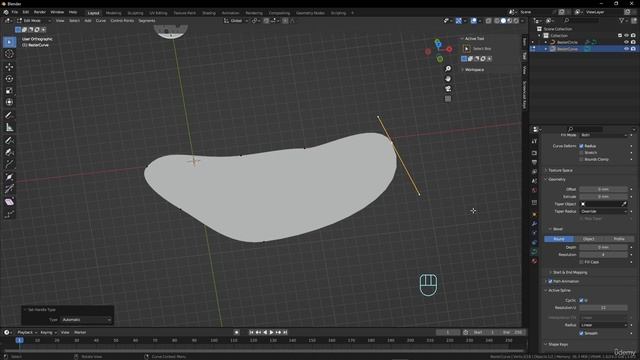Screen dimensions: 640x360
Task: Choose Object bevel mode button
Action: tap(589, 239)
